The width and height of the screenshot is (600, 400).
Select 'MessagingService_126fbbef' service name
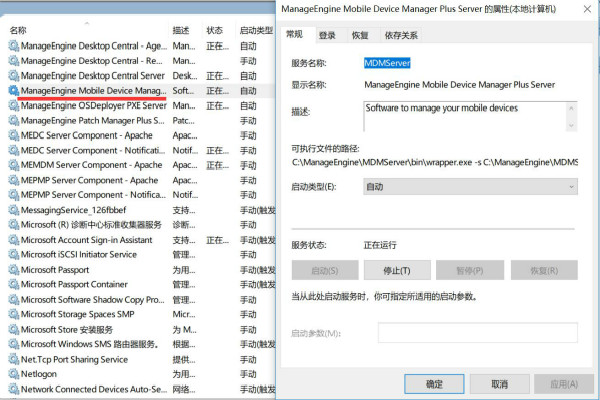click(73, 210)
